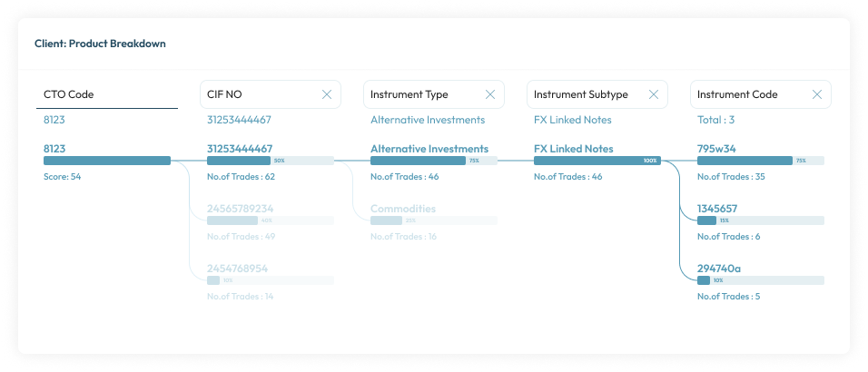This screenshot has width=868, height=372.
Task: Open the Instrument Type filter box
Action: (422, 94)
